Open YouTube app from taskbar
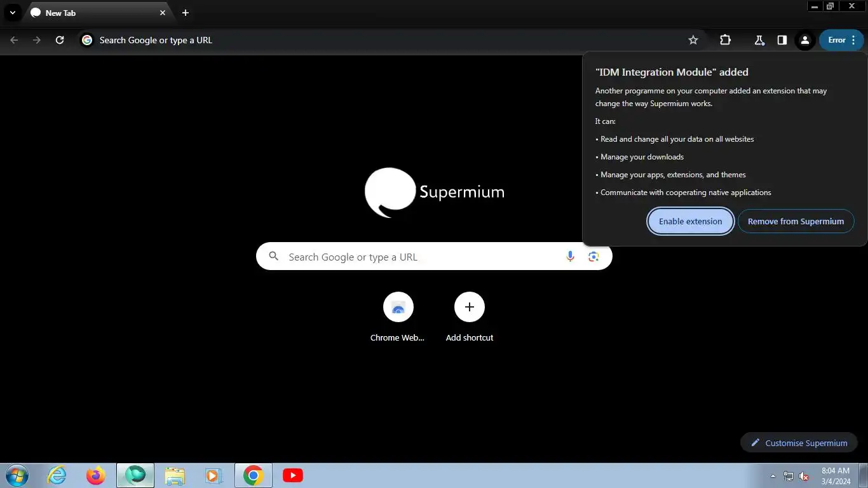The width and height of the screenshot is (868, 488). point(293,475)
